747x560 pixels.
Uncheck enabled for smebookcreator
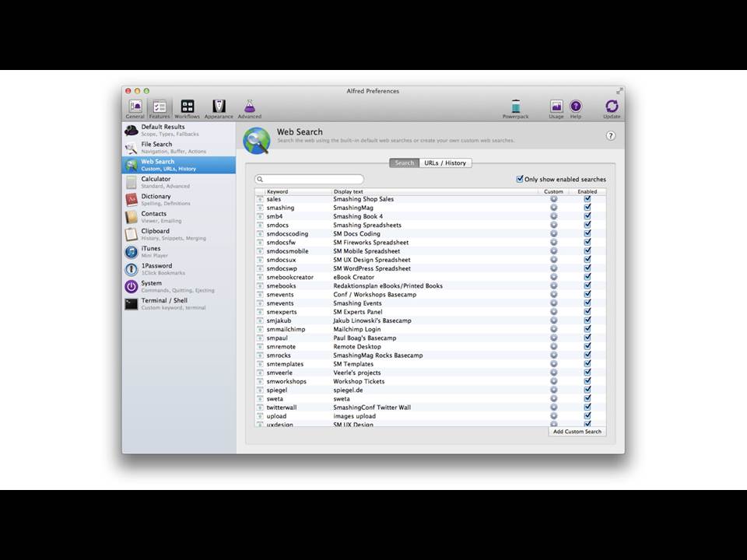pos(587,277)
